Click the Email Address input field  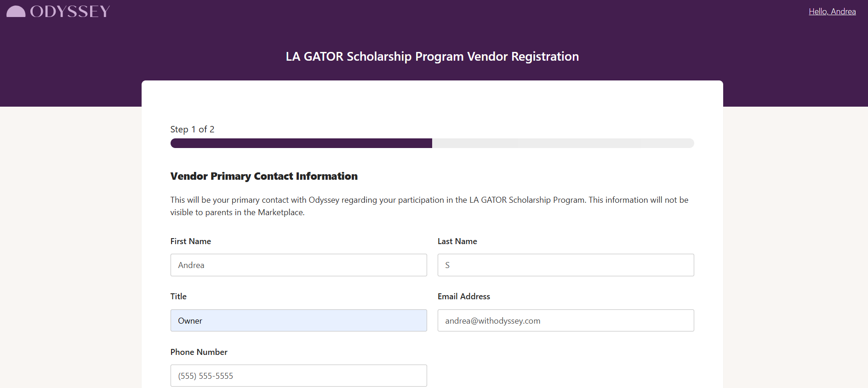tap(565, 320)
